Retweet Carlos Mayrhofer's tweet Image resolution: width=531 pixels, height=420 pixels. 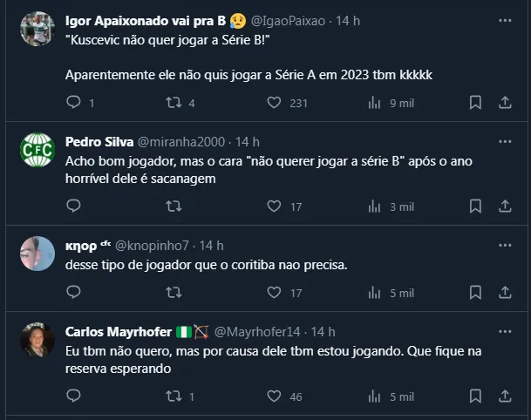174,396
